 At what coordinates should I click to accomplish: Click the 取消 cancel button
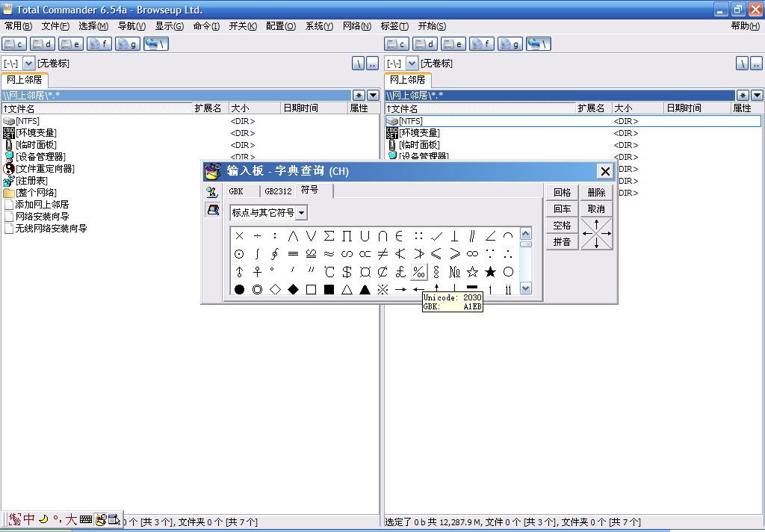pos(596,209)
